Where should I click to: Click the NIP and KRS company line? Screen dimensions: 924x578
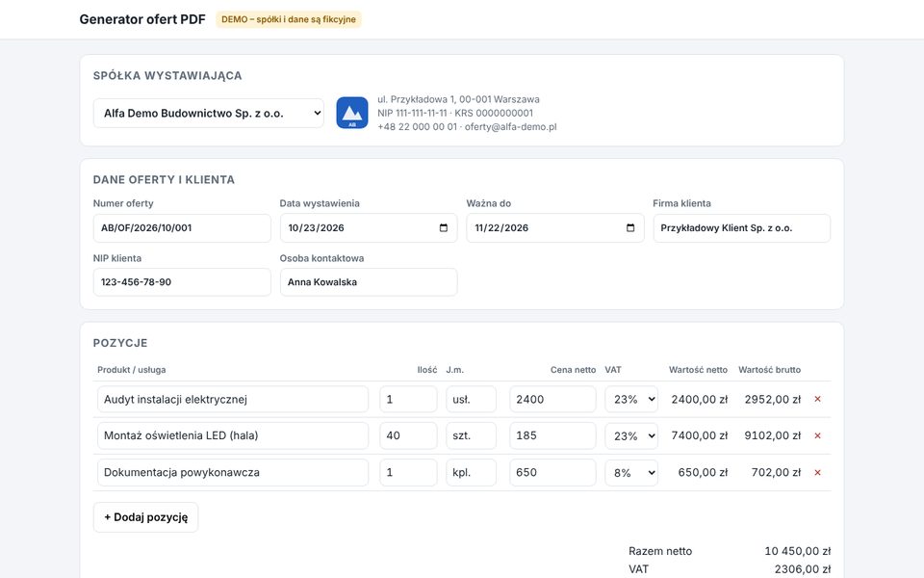[x=455, y=114]
